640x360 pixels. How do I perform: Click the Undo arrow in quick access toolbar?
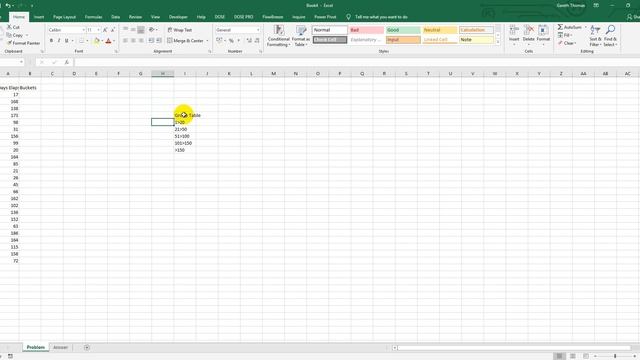coord(7,5)
